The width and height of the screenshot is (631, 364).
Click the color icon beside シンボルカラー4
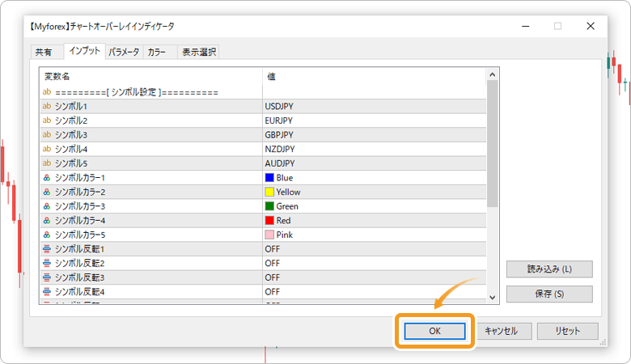[47, 220]
